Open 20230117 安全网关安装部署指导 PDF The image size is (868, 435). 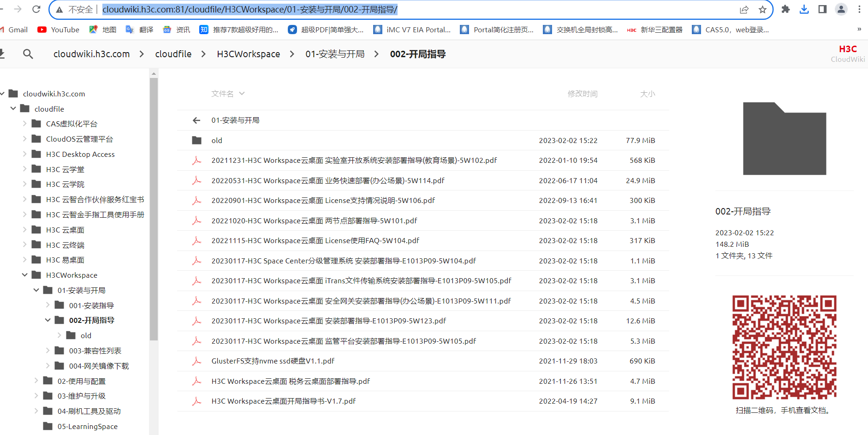(x=361, y=301)
